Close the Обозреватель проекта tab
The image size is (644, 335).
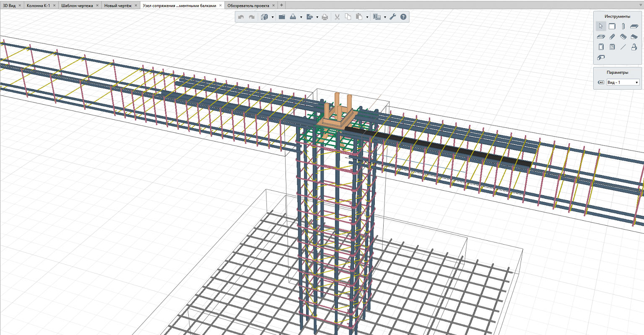pos(273,5)
